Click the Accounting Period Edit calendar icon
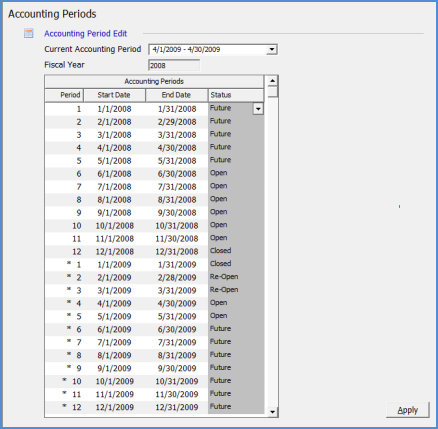The height and width of the screenshot is (429, 438). coord(29,33)
